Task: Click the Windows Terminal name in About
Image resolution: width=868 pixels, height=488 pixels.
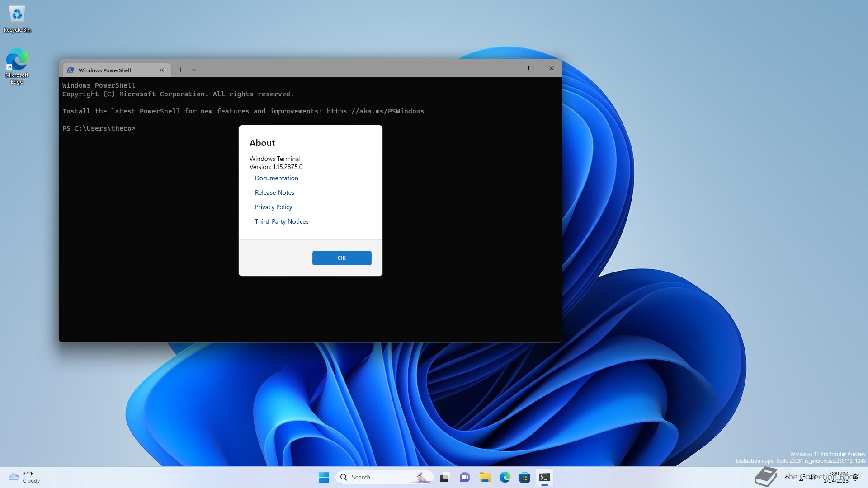Action: coord(275,159)
